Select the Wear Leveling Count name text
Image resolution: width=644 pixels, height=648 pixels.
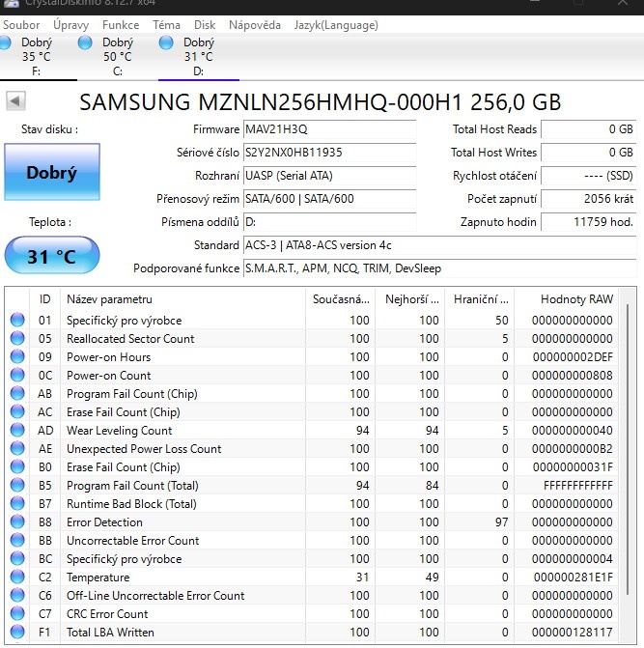pyautogui.click(x=120, y=431)
